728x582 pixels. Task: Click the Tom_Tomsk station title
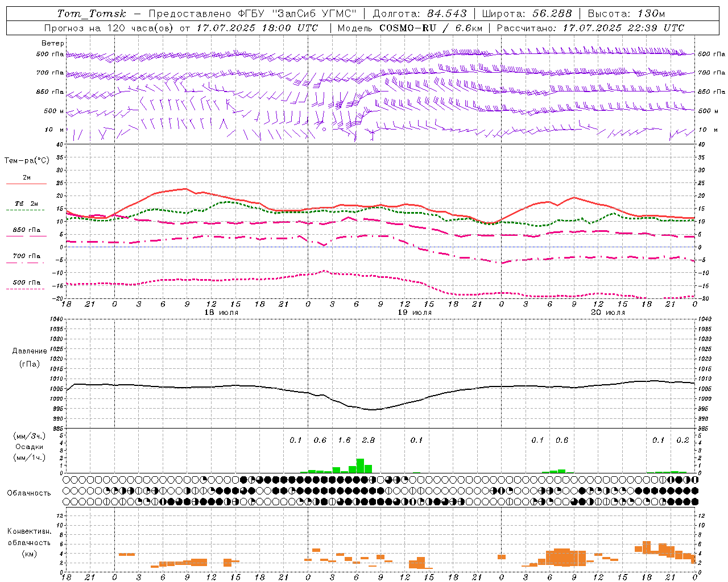pyautogui.click(x=92, y=14)
